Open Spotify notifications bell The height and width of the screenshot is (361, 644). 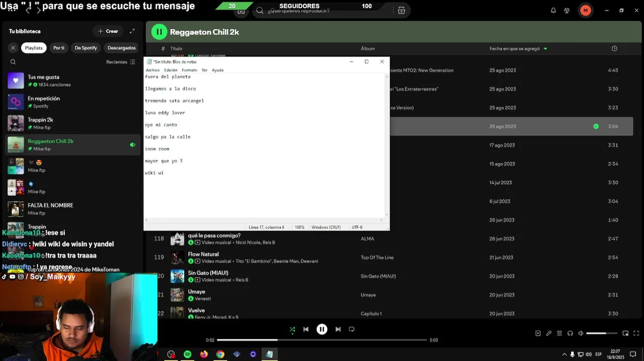click(553, 10)
